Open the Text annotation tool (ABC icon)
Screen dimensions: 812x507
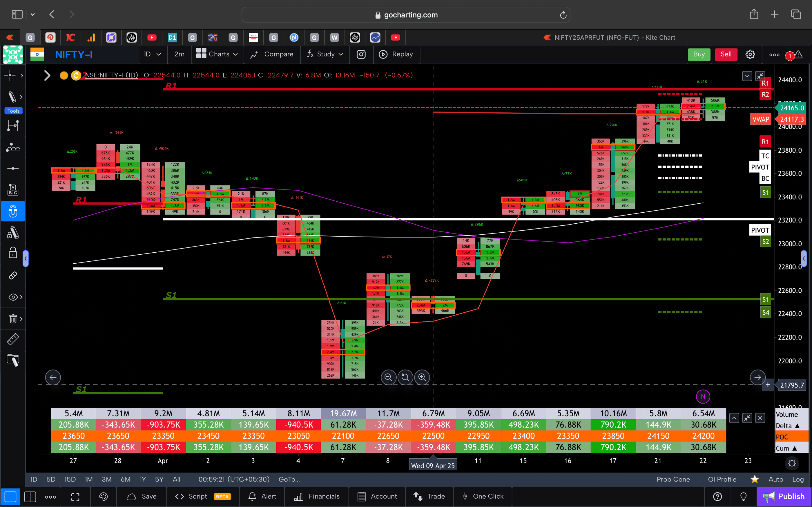click(13, 189)
